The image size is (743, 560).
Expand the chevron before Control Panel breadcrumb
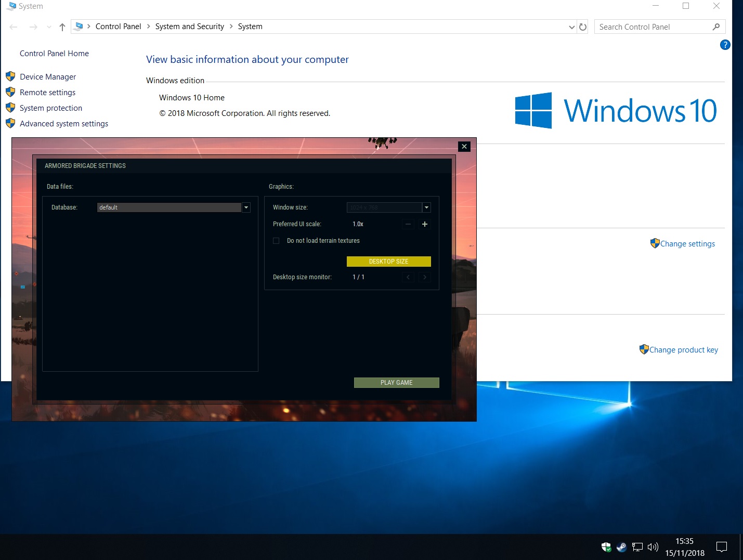[x=89, y=27]
